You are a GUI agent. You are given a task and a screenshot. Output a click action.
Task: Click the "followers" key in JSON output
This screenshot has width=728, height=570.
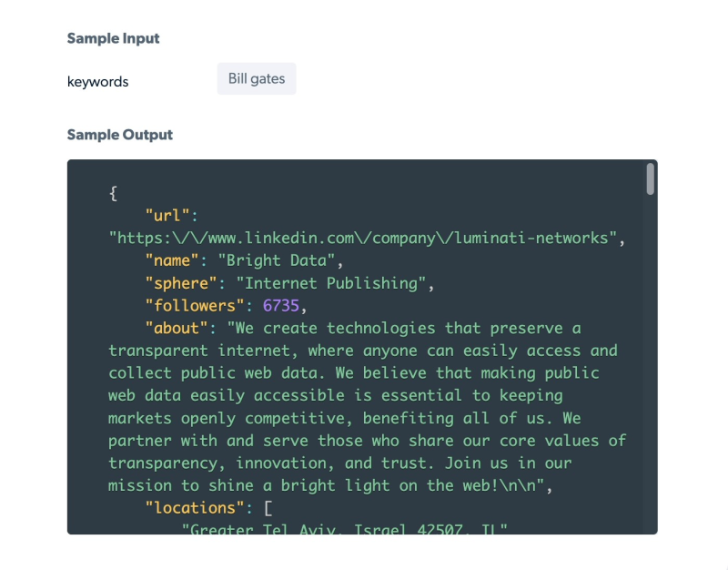click(x=195, y=305)
